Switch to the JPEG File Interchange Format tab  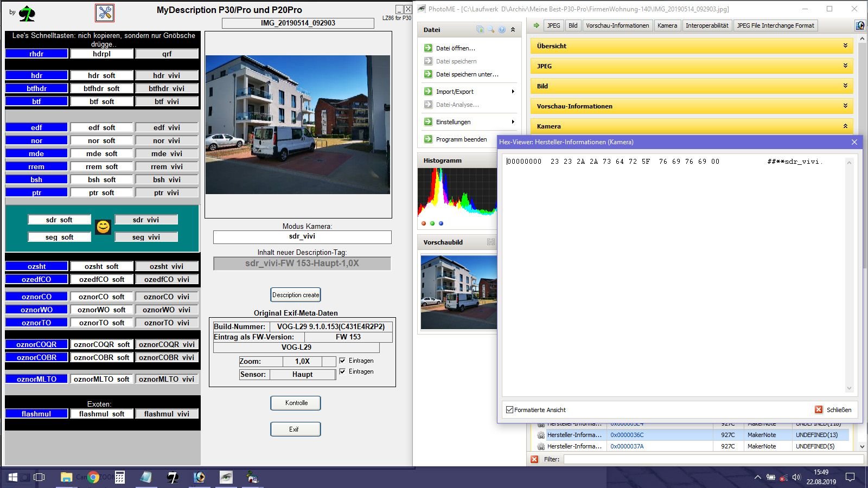[775, 25]
